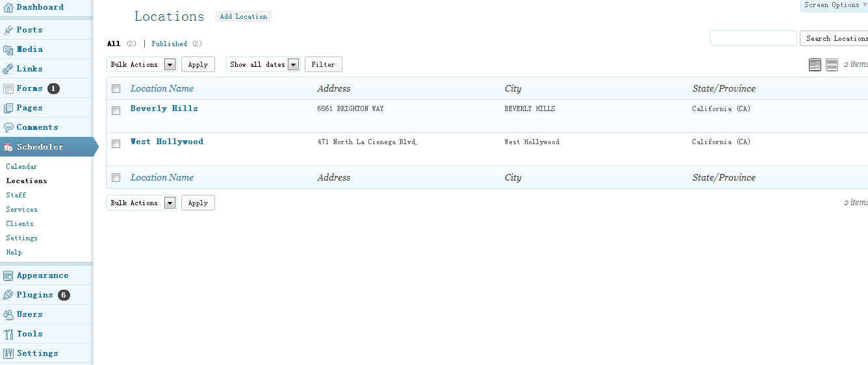Click the search locations text field
Image resolution: width=868 pixels, height=365 pixels.
753,38
